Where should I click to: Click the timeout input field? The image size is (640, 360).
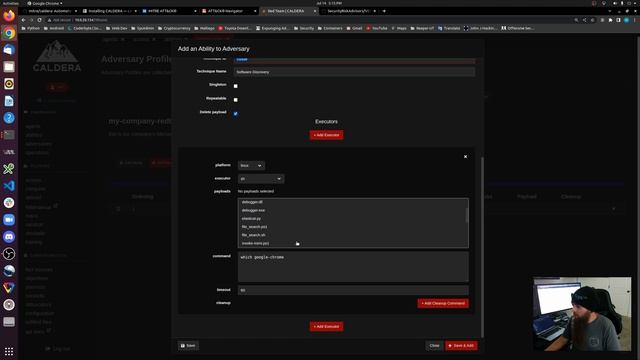pyautogui.click(x=353, y=290)
